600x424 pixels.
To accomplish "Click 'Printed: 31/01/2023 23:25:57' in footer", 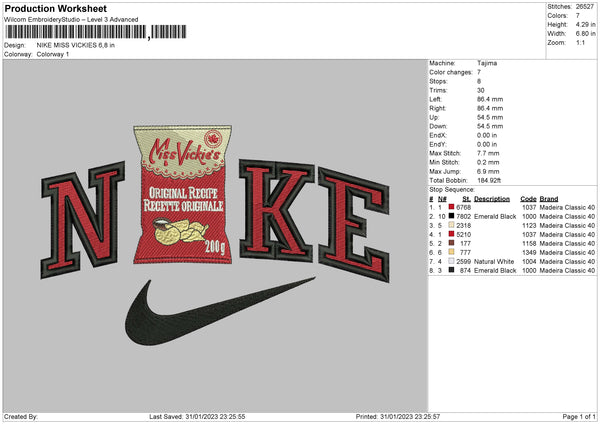I will click(398, 416).
